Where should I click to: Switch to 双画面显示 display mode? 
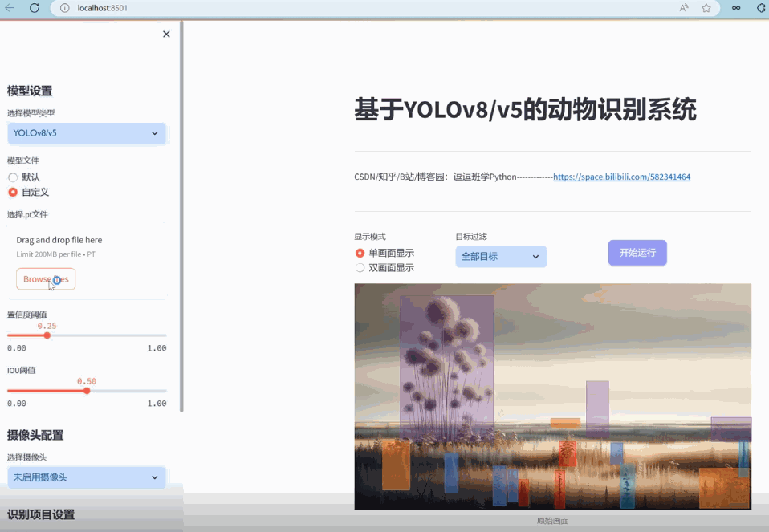[360, 267]
